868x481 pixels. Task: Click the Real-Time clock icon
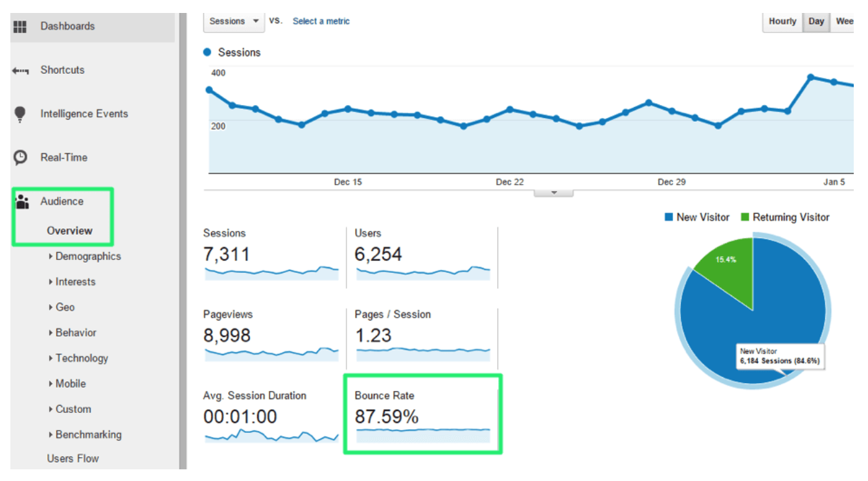click(21, 158)
